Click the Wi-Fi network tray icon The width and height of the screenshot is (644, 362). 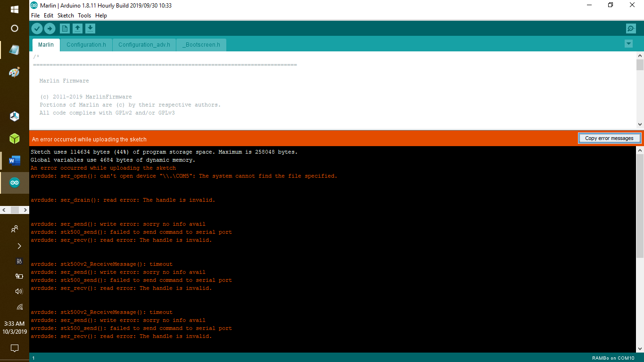[x=19, y=307]
